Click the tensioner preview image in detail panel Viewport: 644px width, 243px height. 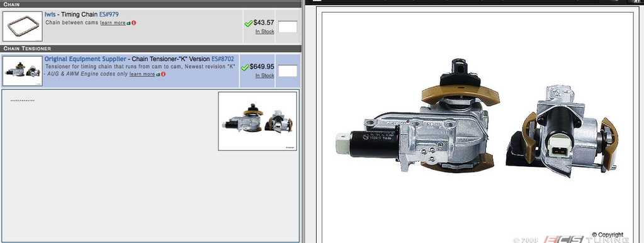coord(257,121)
